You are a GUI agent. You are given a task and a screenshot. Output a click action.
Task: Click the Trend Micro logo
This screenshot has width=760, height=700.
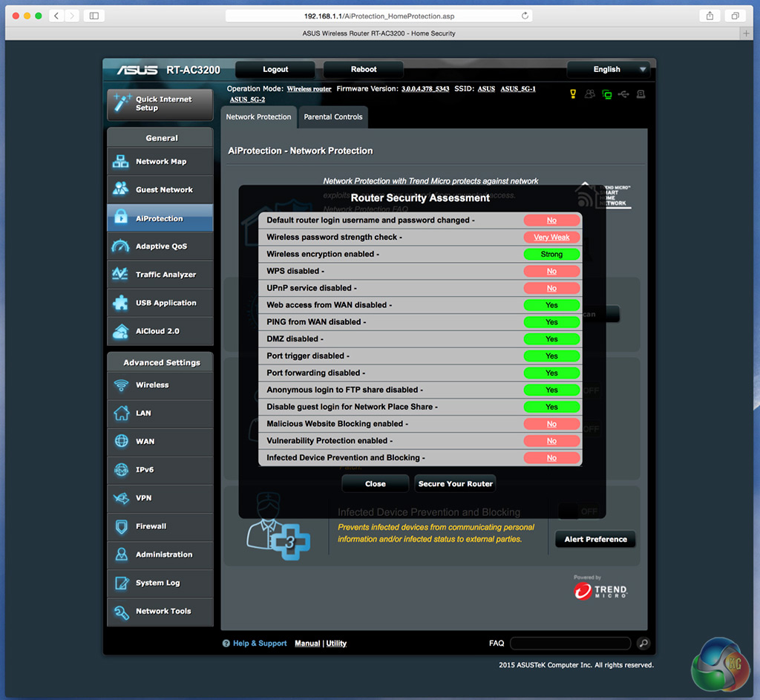(600, 591)
